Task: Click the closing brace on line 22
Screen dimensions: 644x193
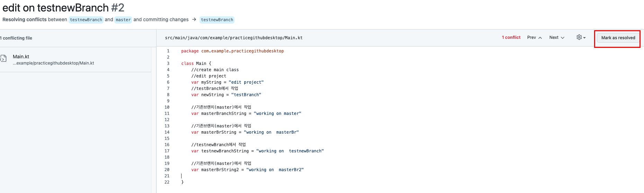Action: 183,182
